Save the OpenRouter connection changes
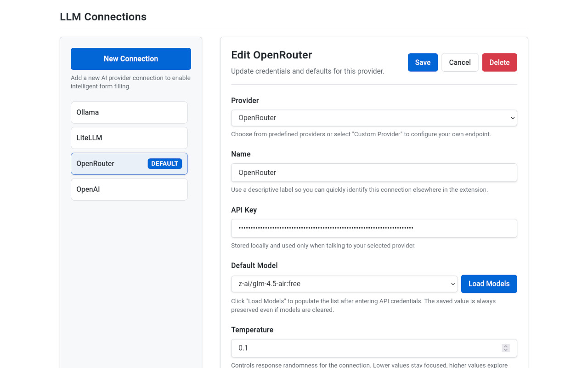 tap(423, 63)
